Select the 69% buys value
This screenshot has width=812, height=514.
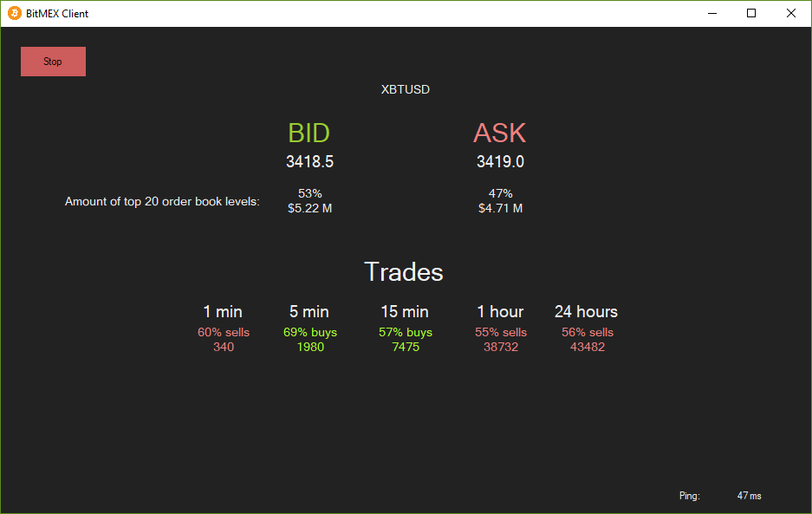(310, 332)
